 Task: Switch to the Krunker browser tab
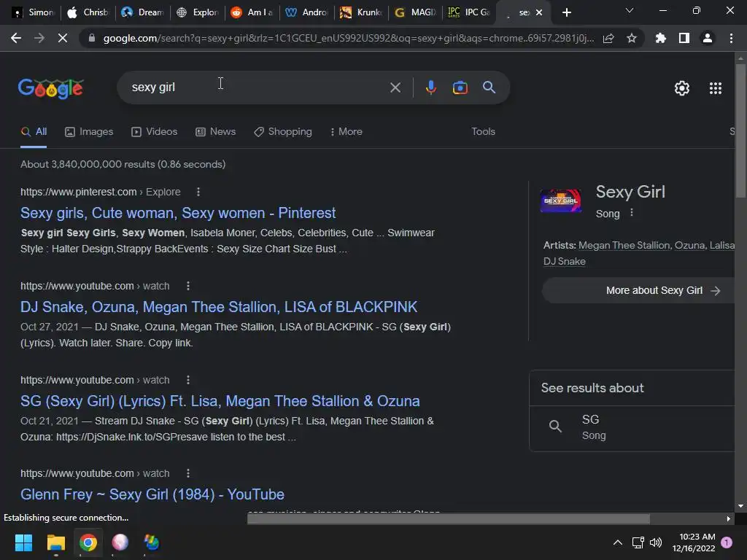pyautogui.click(x=360, y=12)
